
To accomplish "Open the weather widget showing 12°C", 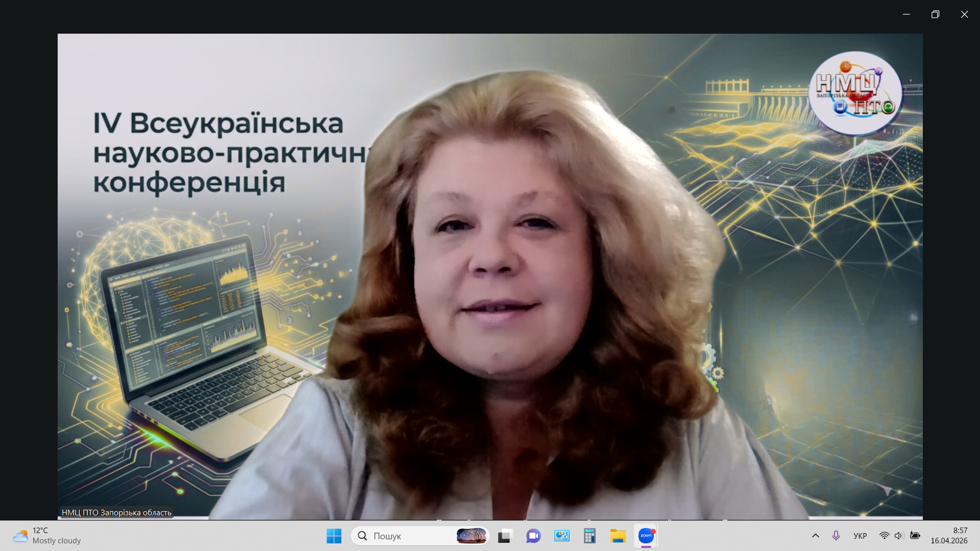I will pyautogui.click(x=47, y=536).
